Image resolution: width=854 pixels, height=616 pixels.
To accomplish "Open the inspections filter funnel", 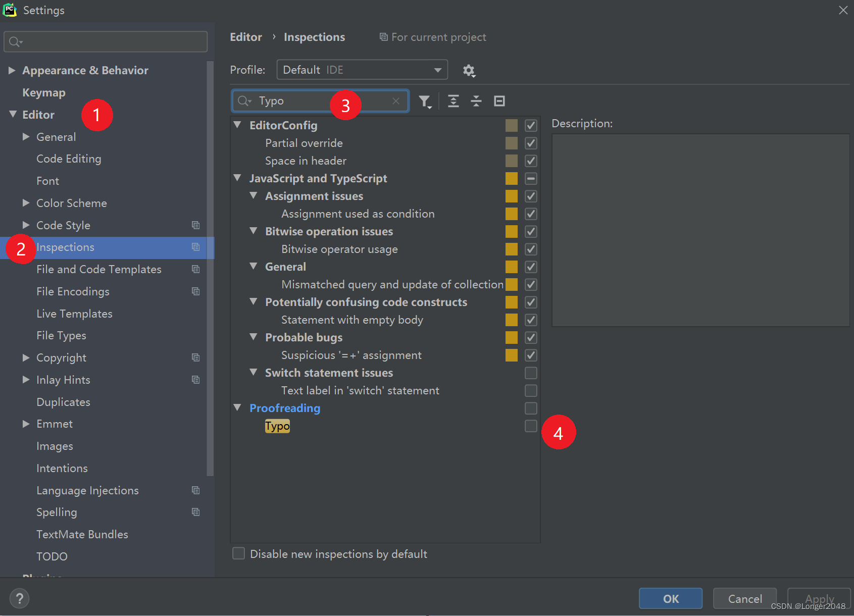I will 425,101.
